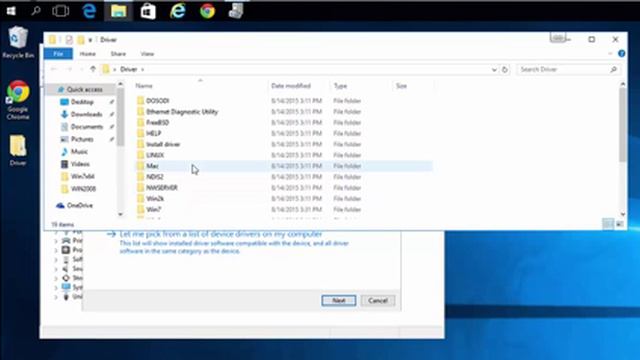640x360 pixels.
Task: Select the Win2k folder row
Action: click(x=283, y=198)
